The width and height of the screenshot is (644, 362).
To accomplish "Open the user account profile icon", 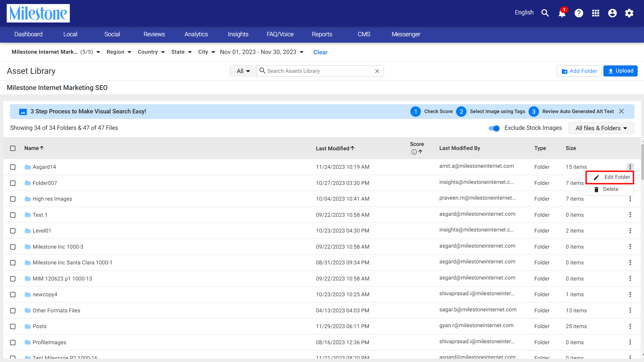I will tap(612, 13).
